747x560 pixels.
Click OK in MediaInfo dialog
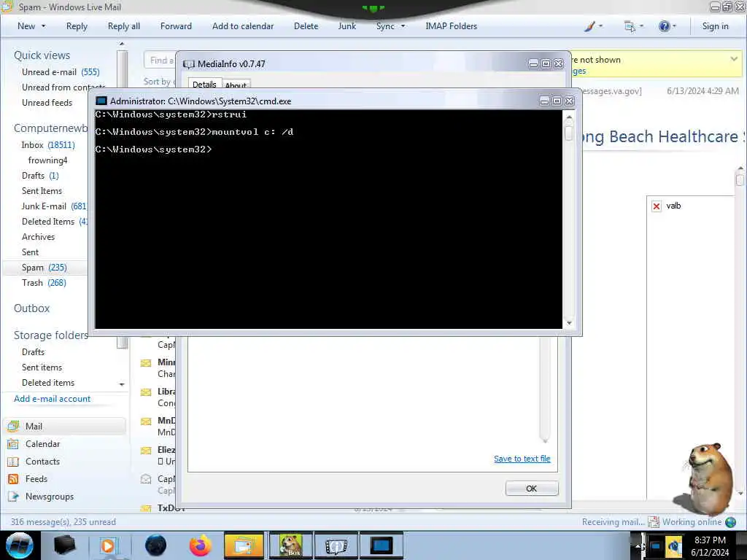coord(531,489)
